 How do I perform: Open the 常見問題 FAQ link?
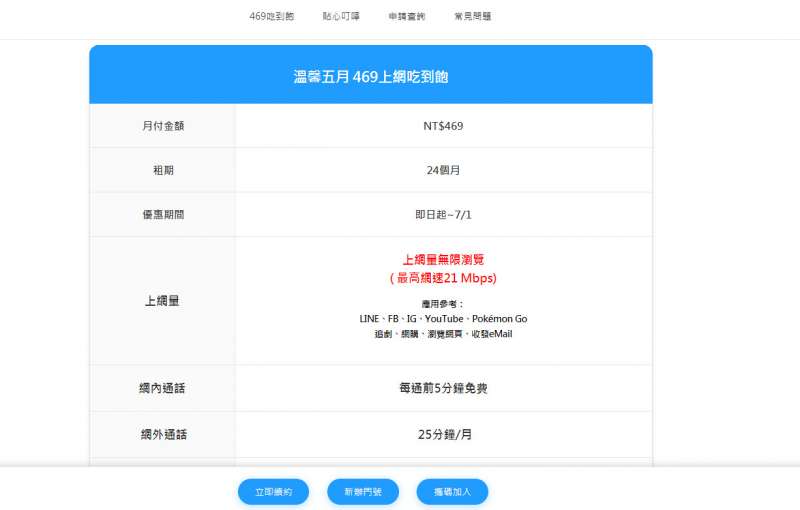click(472, 17)
